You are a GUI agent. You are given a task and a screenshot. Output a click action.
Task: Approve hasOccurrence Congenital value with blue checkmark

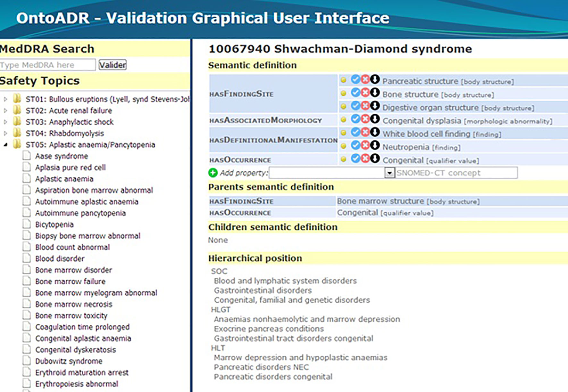355,159
